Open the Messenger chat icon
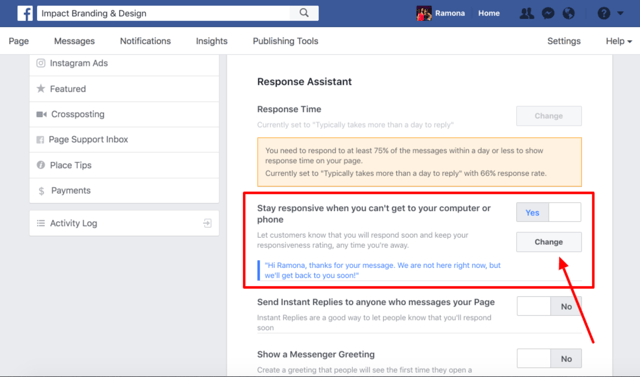The height and width of the screenshot is (377, 640). (548, 13)
